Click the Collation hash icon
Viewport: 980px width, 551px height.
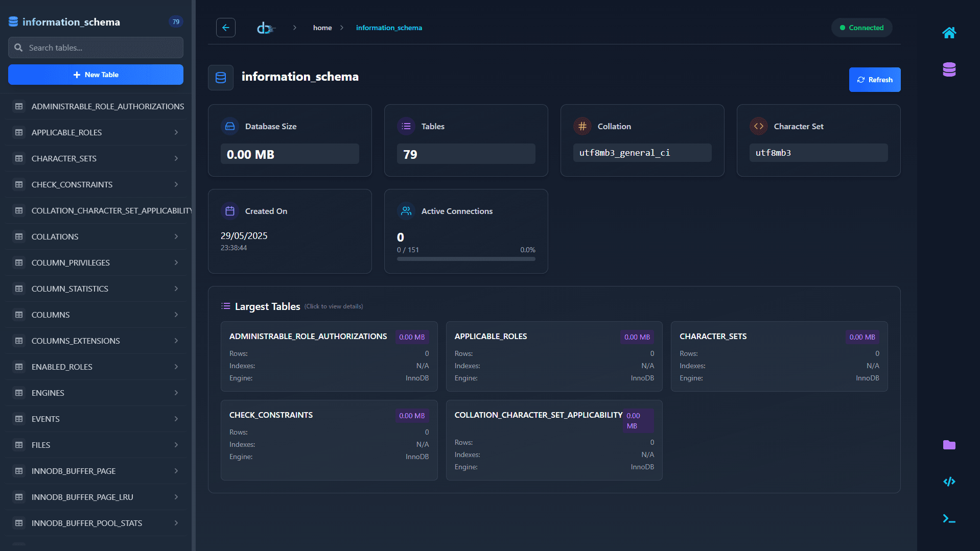pos(582,126)
